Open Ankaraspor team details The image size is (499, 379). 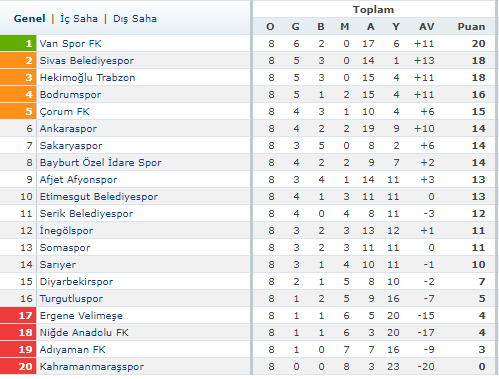(x=68, y=128)
